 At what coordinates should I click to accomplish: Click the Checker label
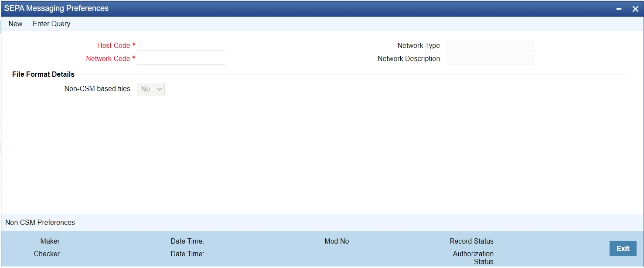pos(47,254)
